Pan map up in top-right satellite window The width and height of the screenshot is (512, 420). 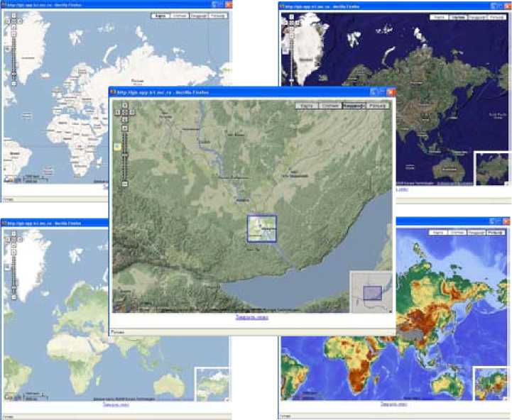point(291,17)
